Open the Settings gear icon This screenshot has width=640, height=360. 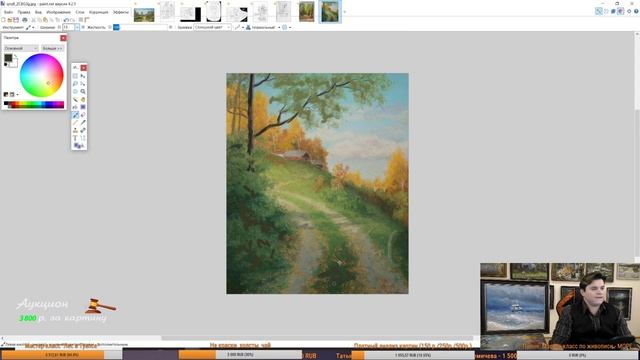pyautogui.click(x=629, y=11)
